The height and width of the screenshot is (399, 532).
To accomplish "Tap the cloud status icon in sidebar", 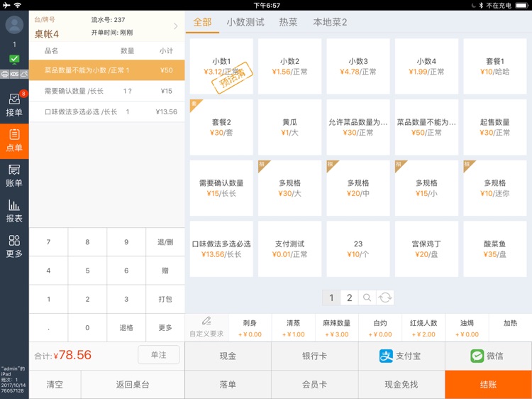I will coord(24,74).
